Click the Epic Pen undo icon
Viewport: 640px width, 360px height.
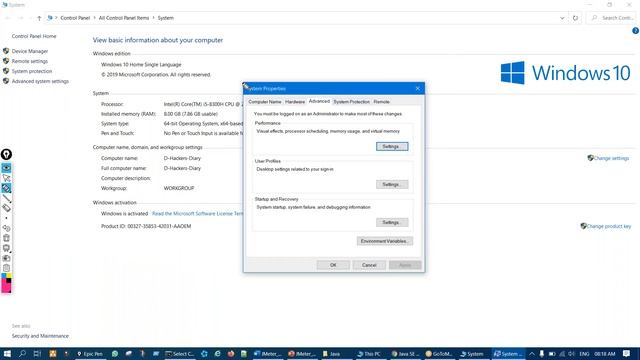point(6,228)
